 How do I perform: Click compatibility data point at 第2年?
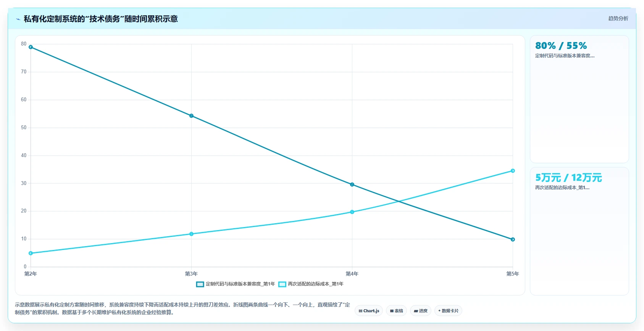coord(31,47)
